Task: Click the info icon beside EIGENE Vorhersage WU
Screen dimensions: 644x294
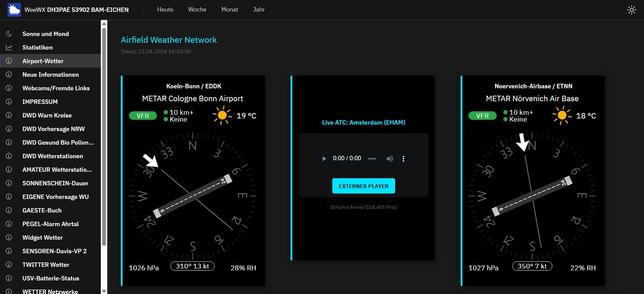Action: pyautogui.click(x=9, y=197)
